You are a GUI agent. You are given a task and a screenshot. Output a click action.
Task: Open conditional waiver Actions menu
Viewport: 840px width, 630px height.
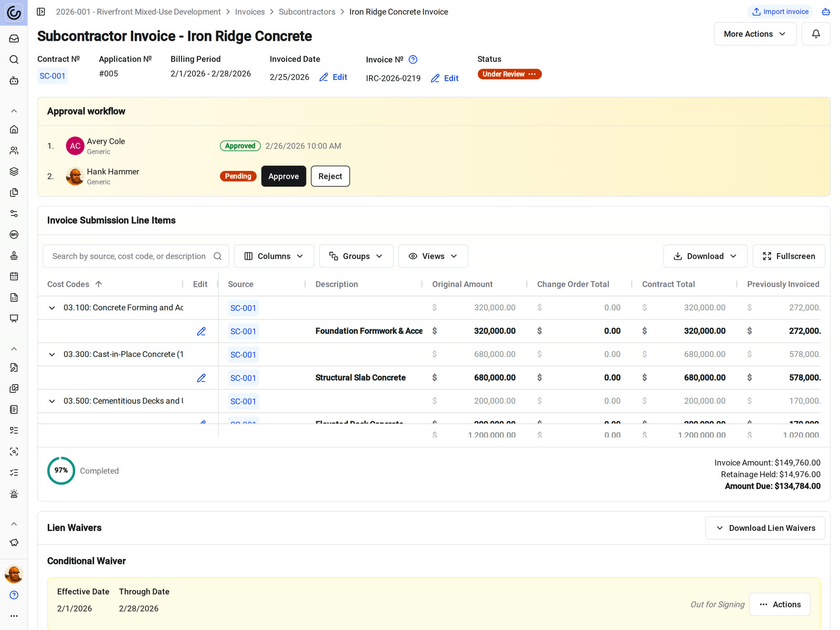coord(780,604)
